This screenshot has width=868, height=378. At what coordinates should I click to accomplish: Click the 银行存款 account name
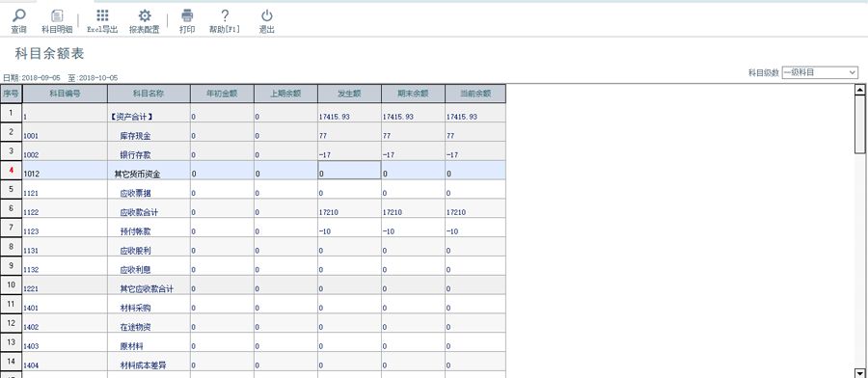click(x=135, y=154)
